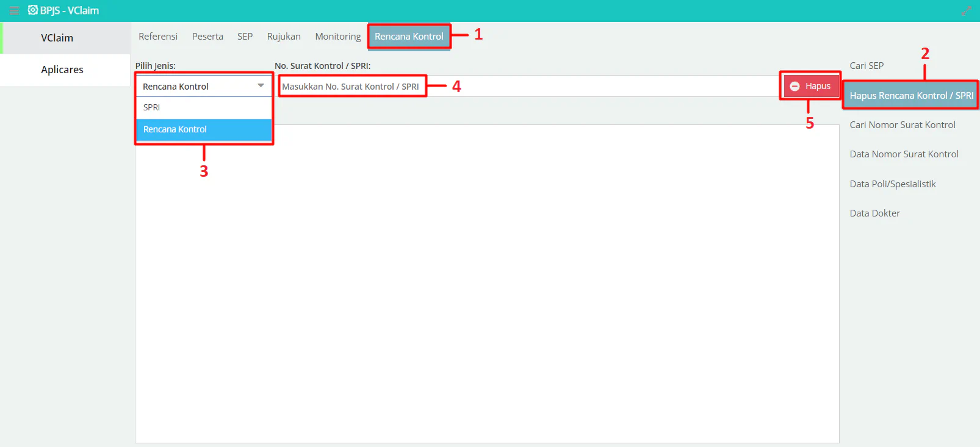This screenshot has height=447, width=980.
Task: Open the Pilih Jenis dropdown arrow
Action: click(261, 86)
